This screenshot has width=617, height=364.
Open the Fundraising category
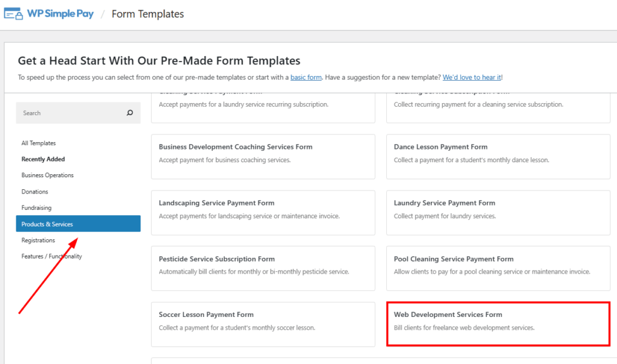point(37,208)
